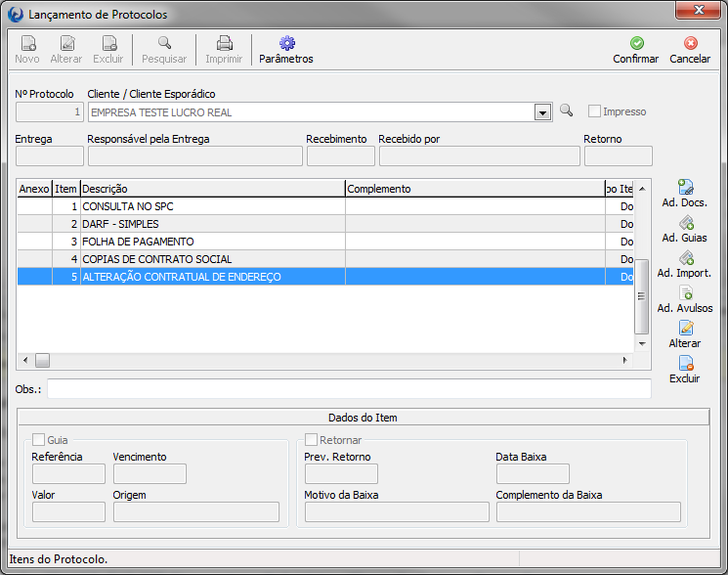
Task: Expand the Cliente dropdown arrow
Action: [x=542, y=112]
